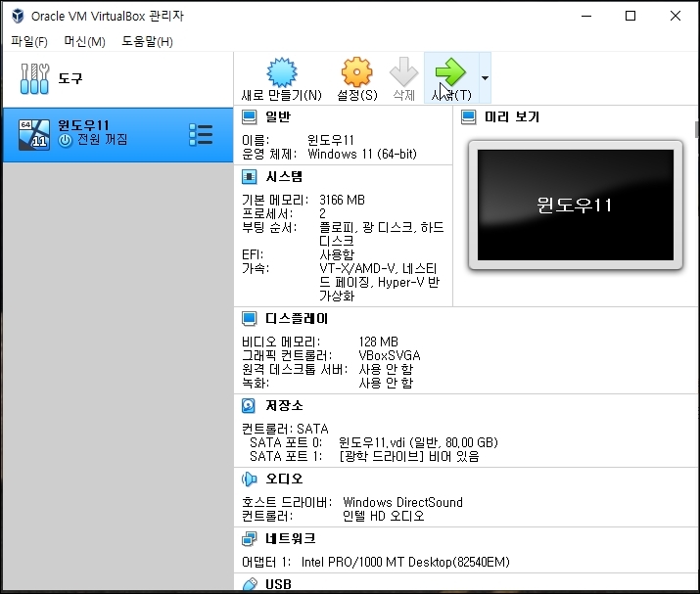Image resolution: width=700 pixels, height=594 pixels.
Task: Open Audio (오디오) section heading
Action: click(284, 480)
